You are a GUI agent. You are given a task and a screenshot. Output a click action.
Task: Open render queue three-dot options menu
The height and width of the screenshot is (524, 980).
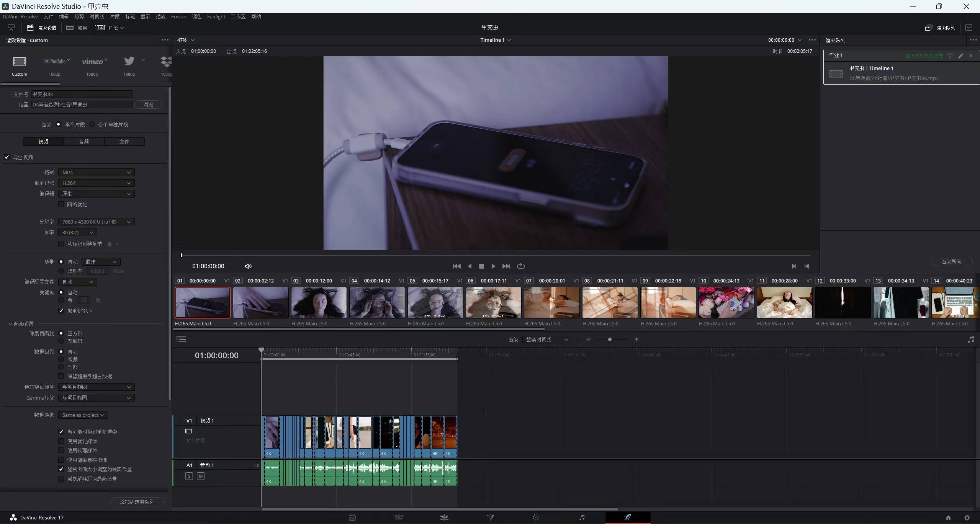click(973, 40)
